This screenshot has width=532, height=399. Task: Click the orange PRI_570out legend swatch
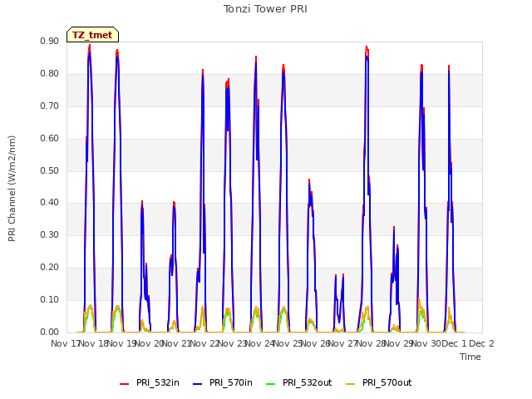pyautogui.click(x=351, y=384)
